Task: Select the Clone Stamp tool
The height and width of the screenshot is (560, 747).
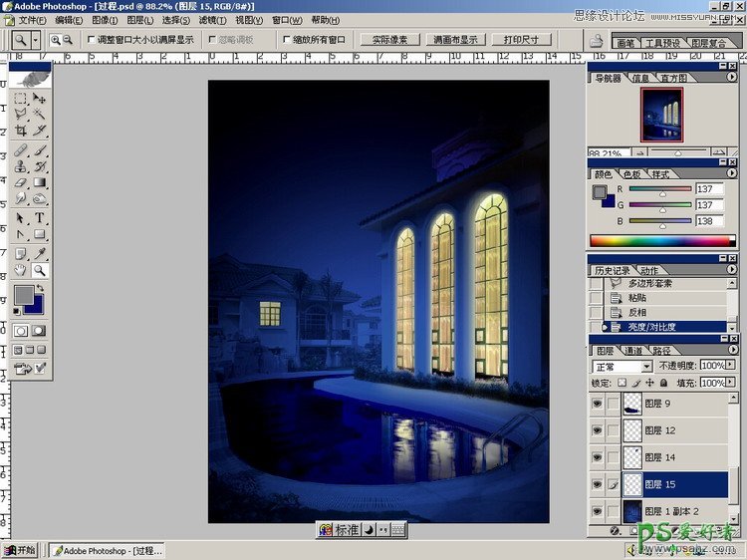Action: pyautogui.click(x=20, y=166)
